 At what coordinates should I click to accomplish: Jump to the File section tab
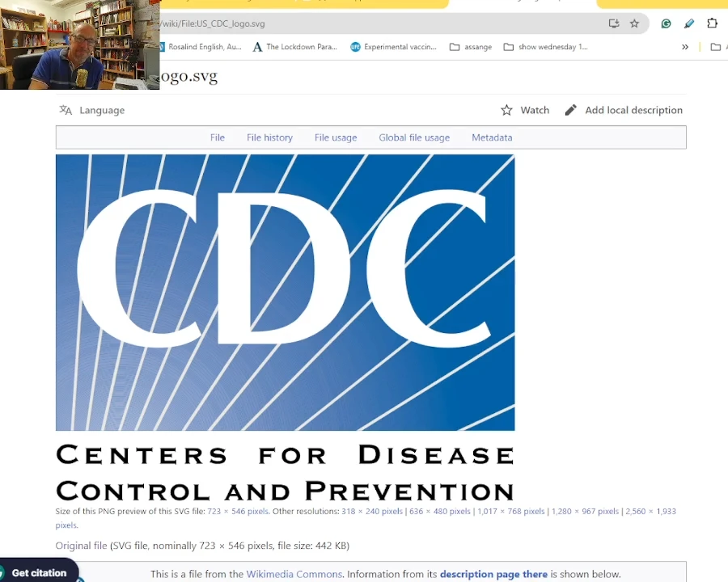pos(218,137)
